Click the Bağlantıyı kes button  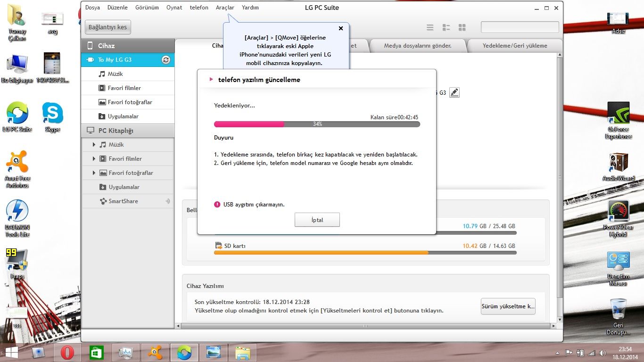108,27
